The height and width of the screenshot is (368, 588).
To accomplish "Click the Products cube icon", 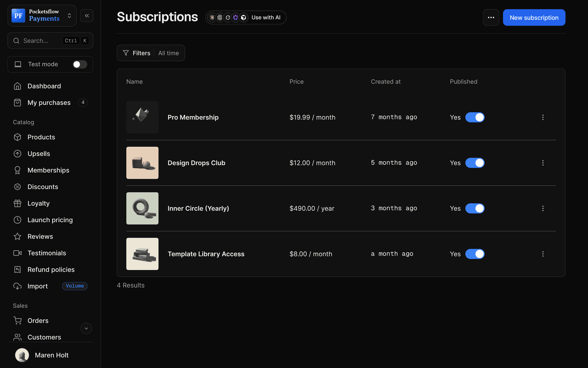I will pyautogui.click(x=18, y=137).
